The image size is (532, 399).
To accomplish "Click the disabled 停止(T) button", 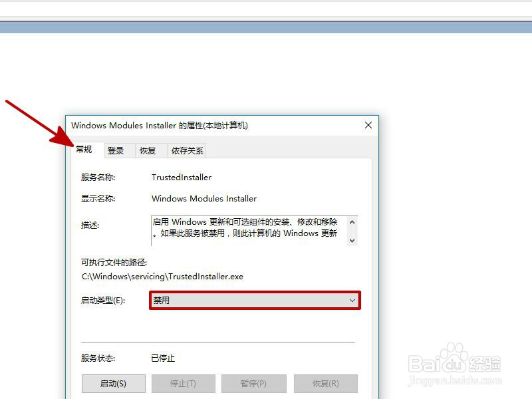I will (x=184, y=384).
